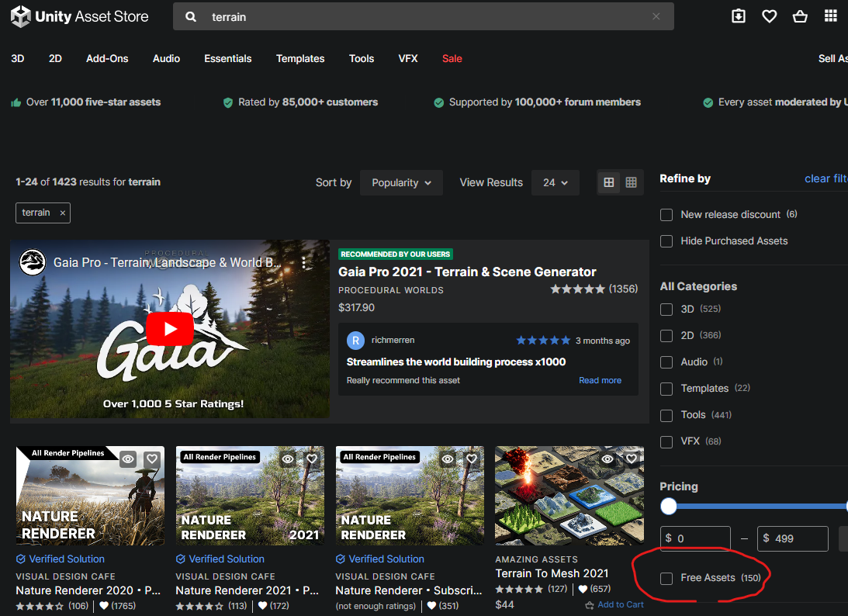Open the Tools category tab
The width and height of the screenshot is (848, 616).
pos(361,58)
